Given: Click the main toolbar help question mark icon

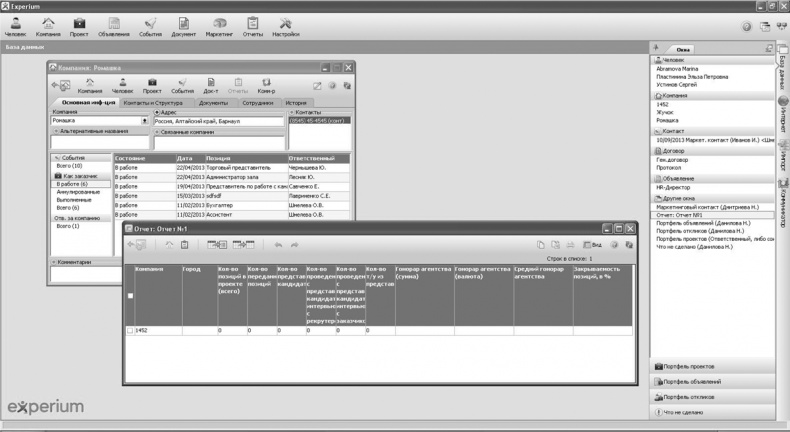Looking at the screenshot, I should [747, 27].
